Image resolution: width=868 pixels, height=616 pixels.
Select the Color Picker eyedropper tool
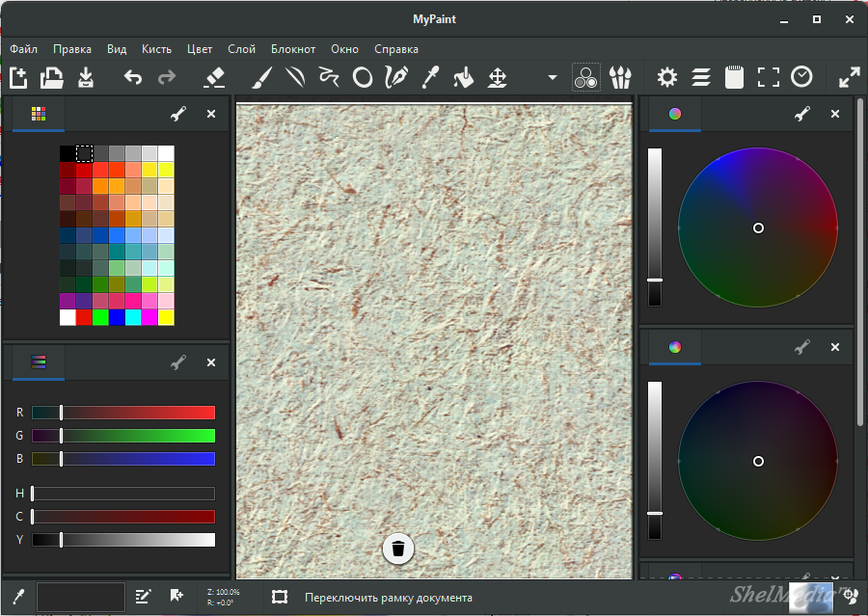(430, 77)
